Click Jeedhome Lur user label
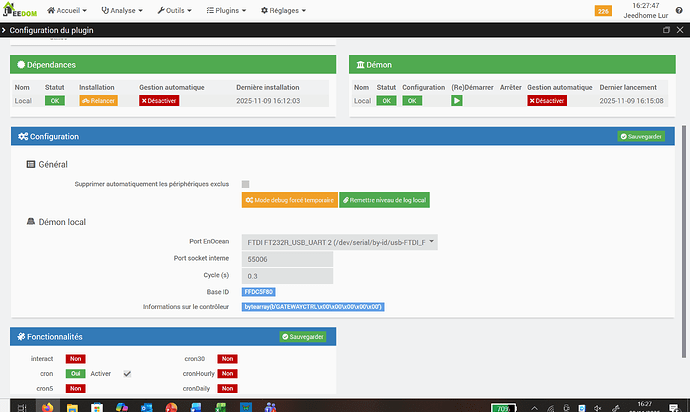 [646, 15]
